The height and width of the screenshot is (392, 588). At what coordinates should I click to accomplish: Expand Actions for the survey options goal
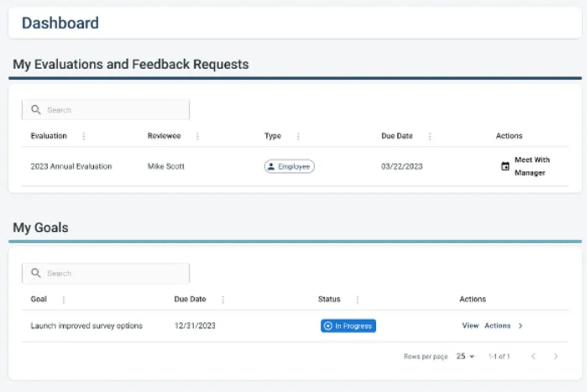[x=497, y=326]
